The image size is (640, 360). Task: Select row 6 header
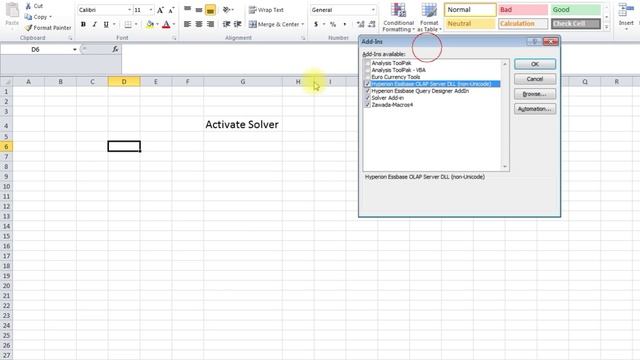(x=6, y=147)
